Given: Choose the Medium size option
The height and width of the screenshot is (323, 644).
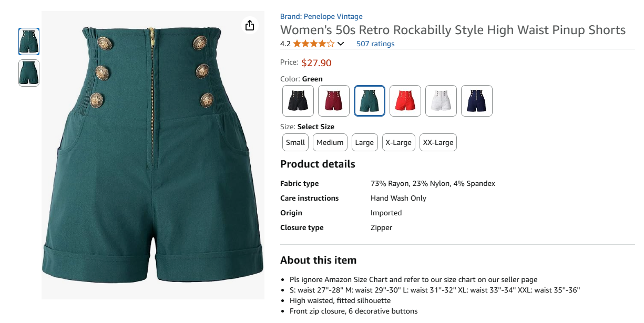Looking at the screenshot, I should 330,142.
